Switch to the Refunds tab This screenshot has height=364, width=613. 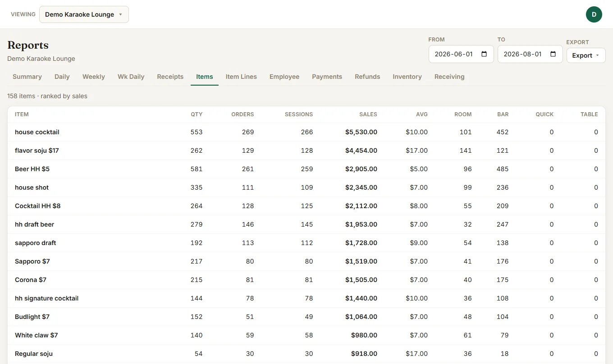coord(367,77)
